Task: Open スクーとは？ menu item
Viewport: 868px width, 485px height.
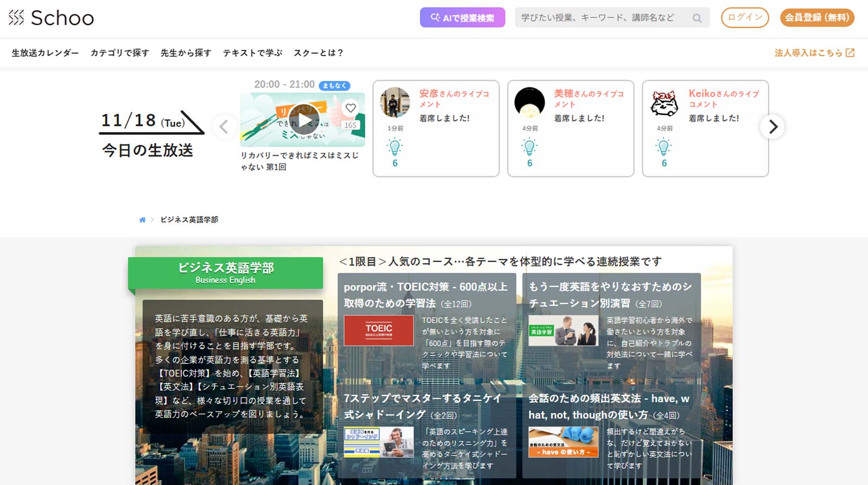Action: [x=318, y=53]
